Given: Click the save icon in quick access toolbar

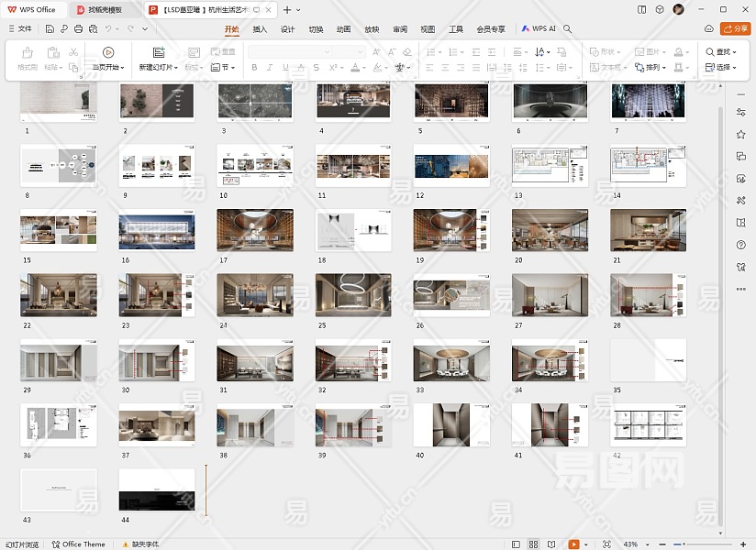Looking at the screenshot, I should [50, 28].
